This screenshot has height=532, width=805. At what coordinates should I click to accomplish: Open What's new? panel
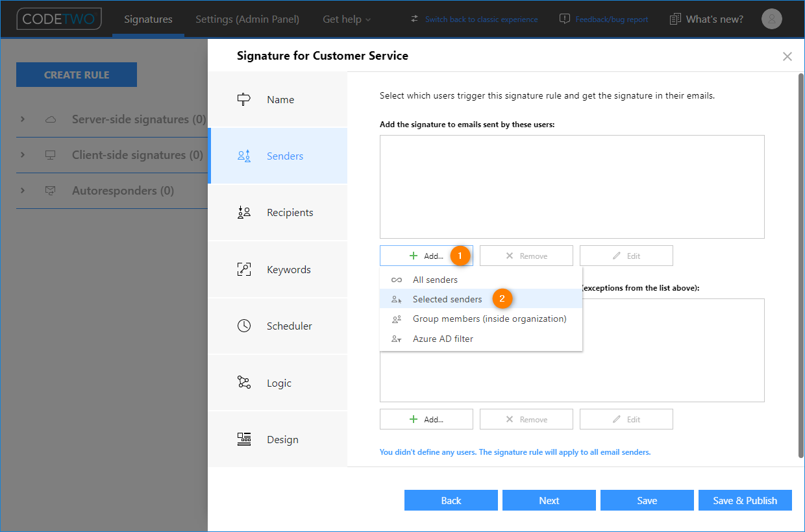click(x=715, y=19)
